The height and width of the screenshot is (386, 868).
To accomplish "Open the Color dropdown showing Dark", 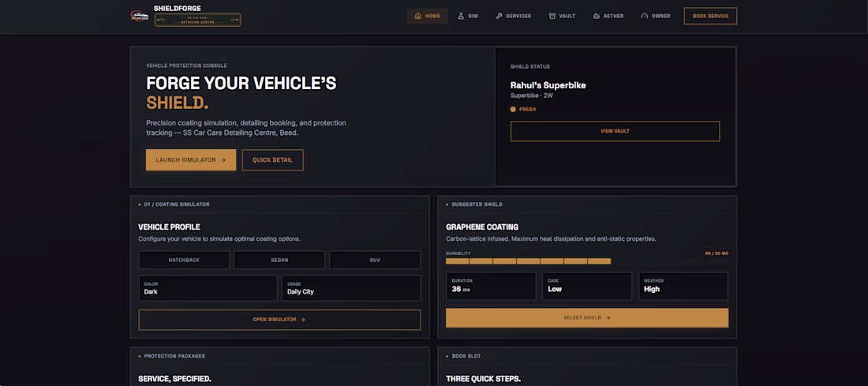I will tap(208, 288).
